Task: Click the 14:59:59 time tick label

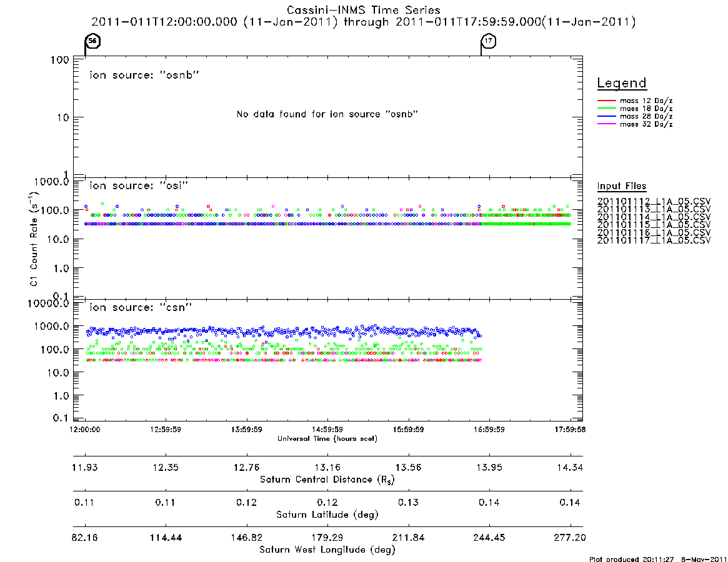Action: coord(327,430)
